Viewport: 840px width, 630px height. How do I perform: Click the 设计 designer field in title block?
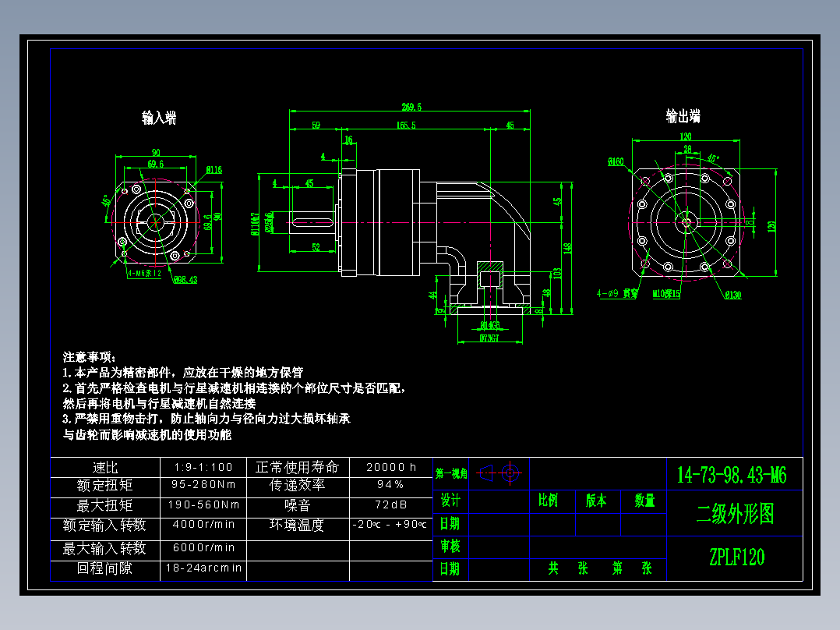point(450,501)
